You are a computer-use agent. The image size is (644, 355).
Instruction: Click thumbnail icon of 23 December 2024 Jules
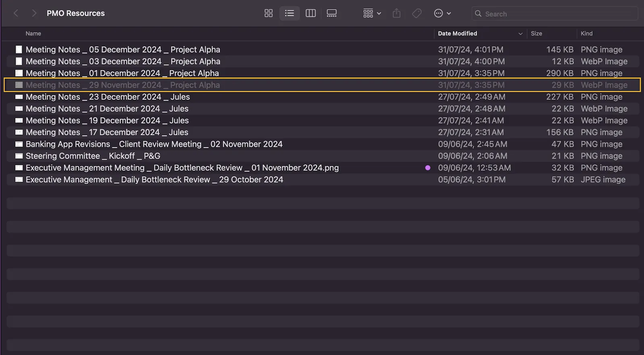[x=19, y=97]
